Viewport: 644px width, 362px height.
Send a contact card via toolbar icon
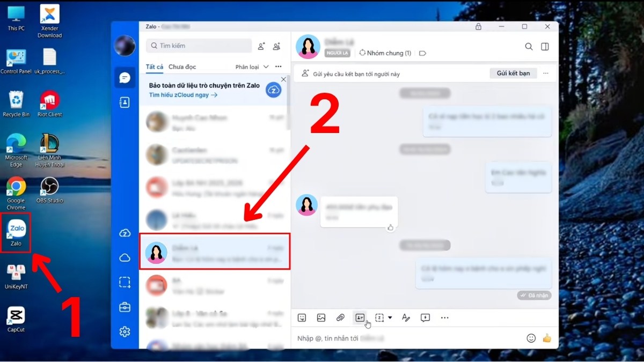coord(360,317)
